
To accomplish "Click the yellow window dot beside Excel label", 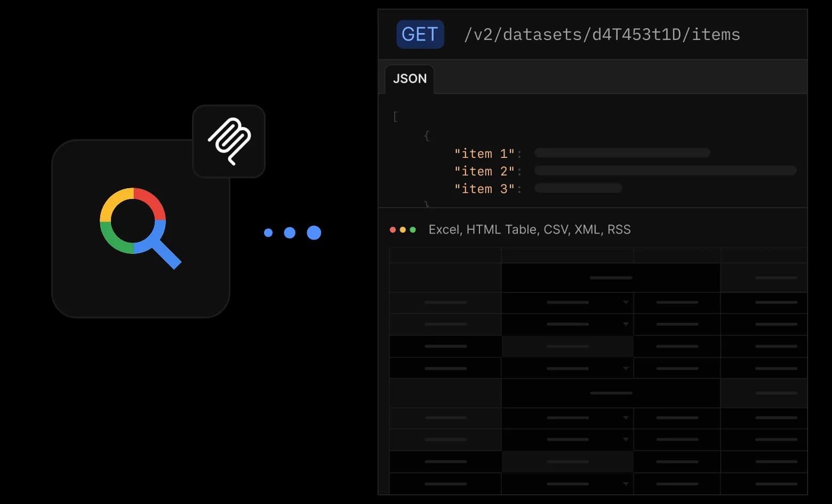I will [403, 230].
